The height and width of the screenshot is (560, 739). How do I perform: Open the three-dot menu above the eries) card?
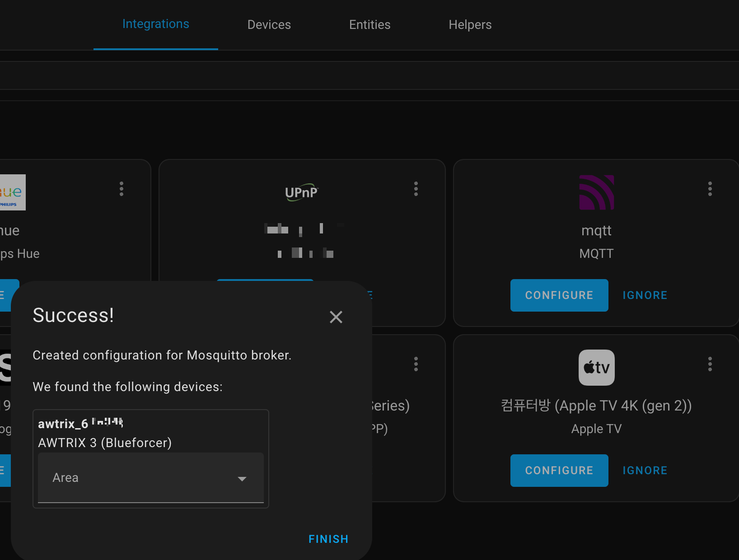click(416, 364)
